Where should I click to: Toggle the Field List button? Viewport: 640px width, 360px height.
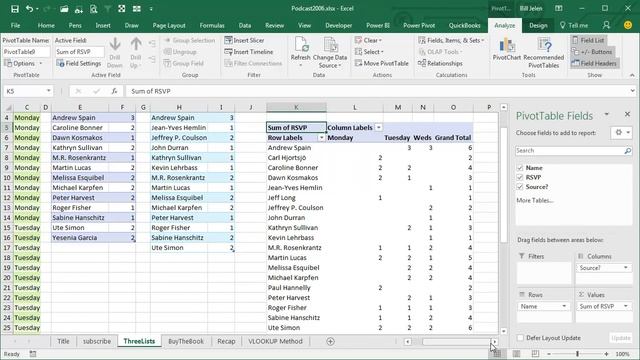(x=589, y=40)
